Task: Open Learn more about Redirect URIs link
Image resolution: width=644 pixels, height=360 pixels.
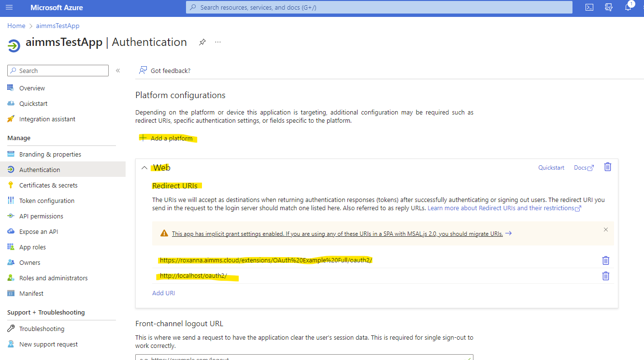Action: click(504, 208)
